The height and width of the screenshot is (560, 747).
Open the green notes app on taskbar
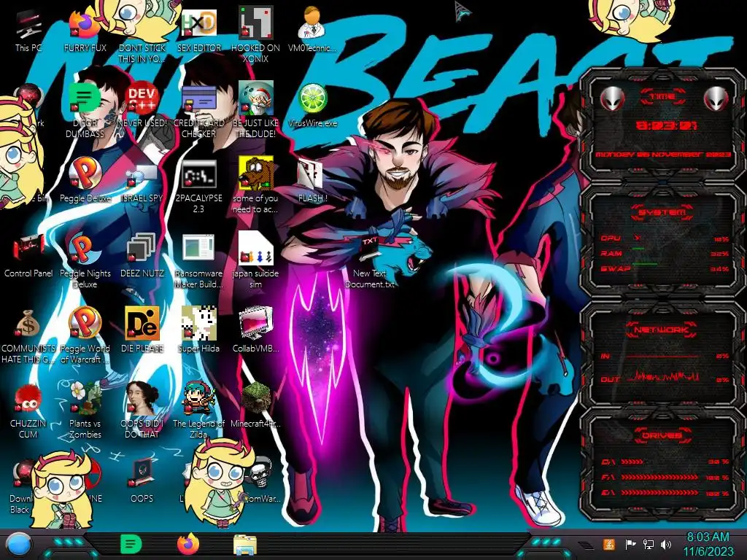coord(131,545)
